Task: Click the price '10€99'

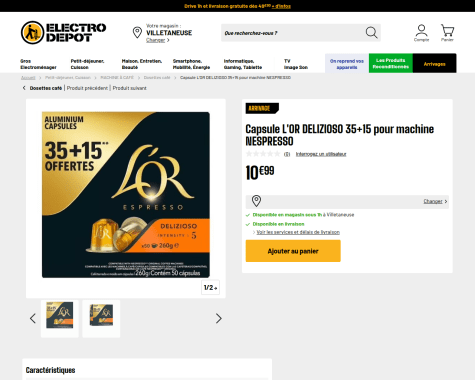Action: [x=260, y=172]
